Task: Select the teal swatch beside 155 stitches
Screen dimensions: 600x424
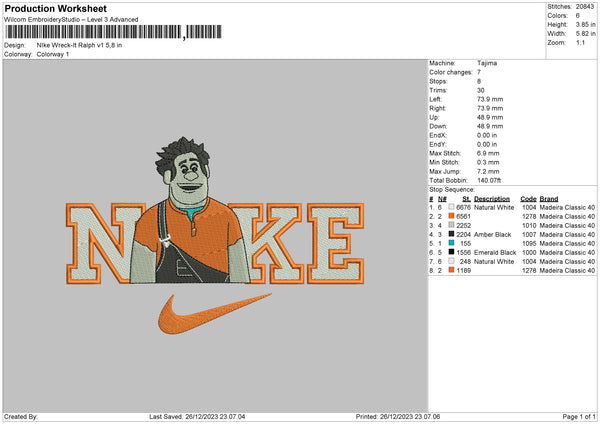Action: pyautogui.click(x=451, y=243)
